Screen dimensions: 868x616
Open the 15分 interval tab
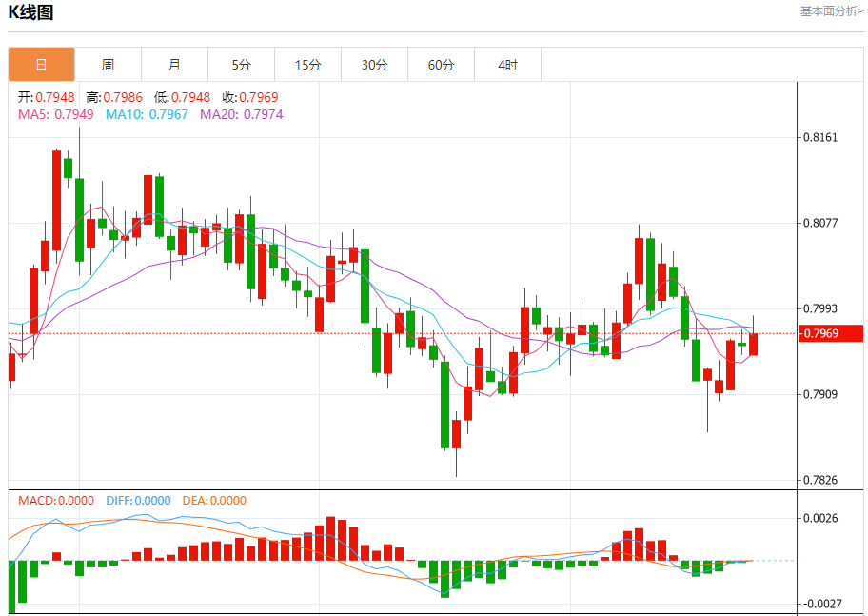coord(307,65)
